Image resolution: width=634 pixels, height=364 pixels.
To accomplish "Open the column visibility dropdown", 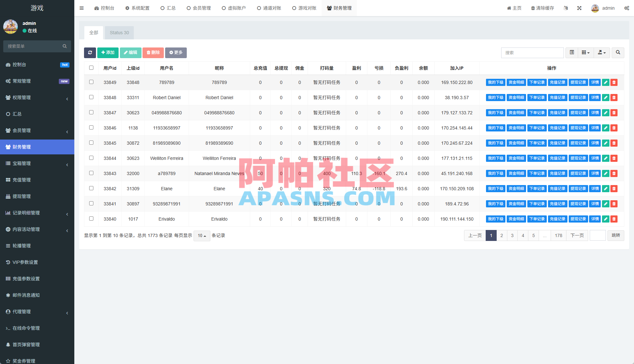I will 586,53.
